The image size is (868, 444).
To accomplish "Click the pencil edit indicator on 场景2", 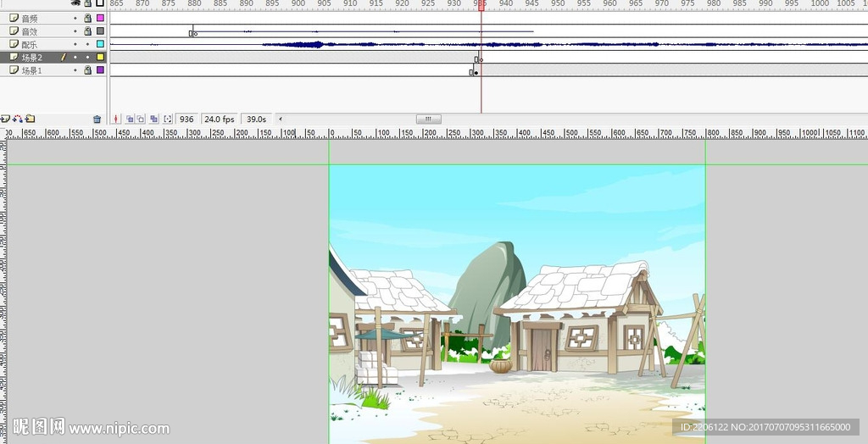I will [x=63, y=57].
